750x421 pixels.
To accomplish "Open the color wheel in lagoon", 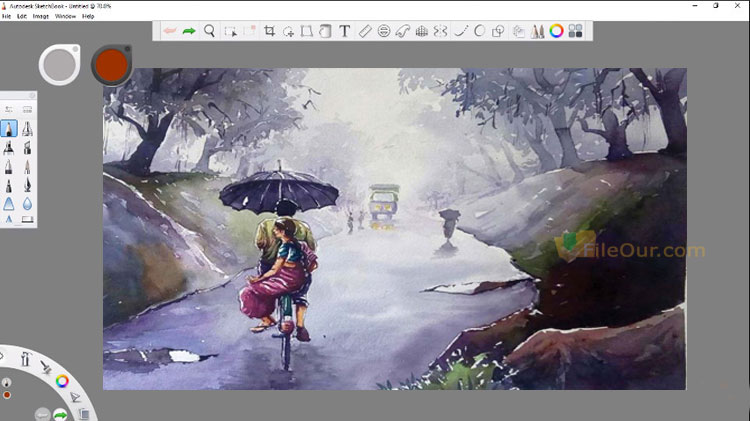I will pyautogui.click(x=62, y=381).
